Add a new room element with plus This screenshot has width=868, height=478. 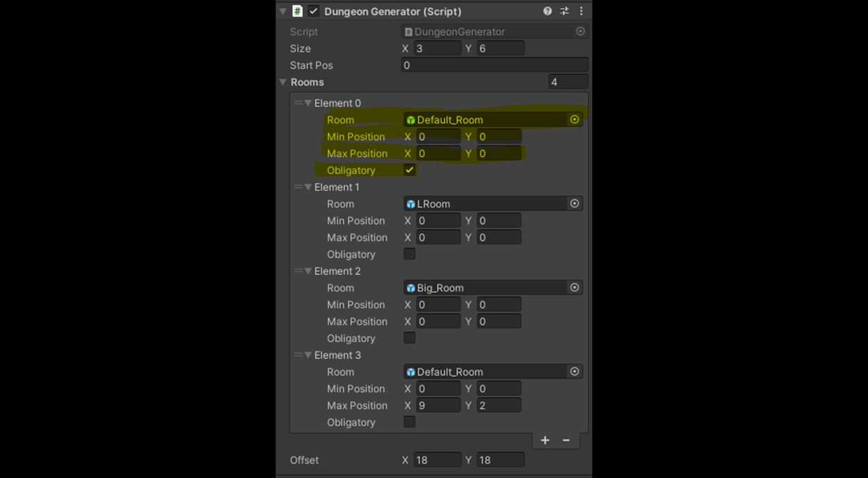(x=545, y=441)
